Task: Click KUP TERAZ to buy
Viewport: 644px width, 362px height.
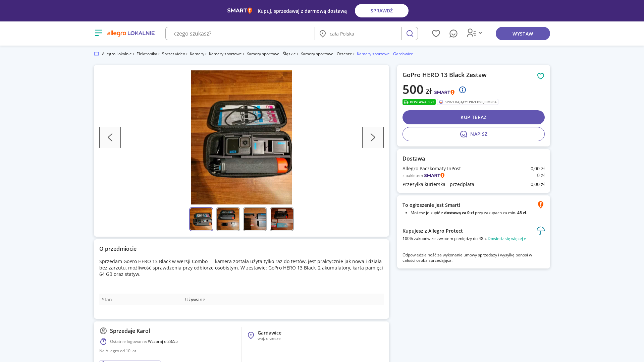Action: [x=474, y=117]
